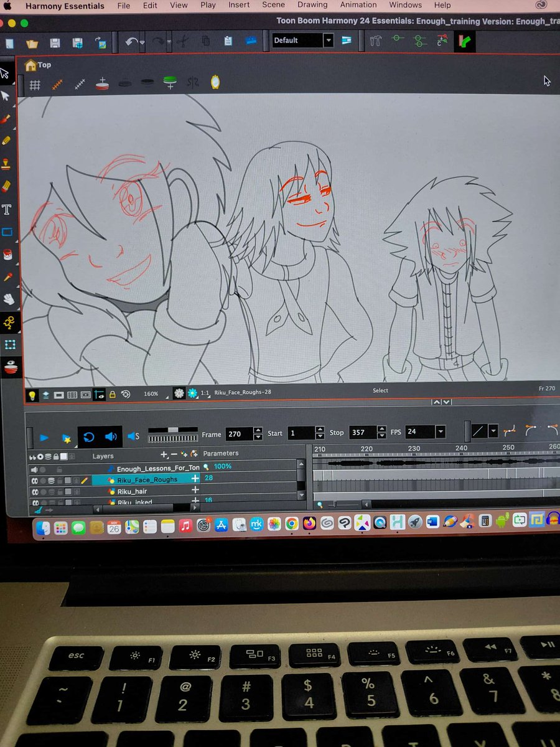This screenshot has height=747, width=560.
Task: Open the FPS value dropdown
Action: [441, 431]
